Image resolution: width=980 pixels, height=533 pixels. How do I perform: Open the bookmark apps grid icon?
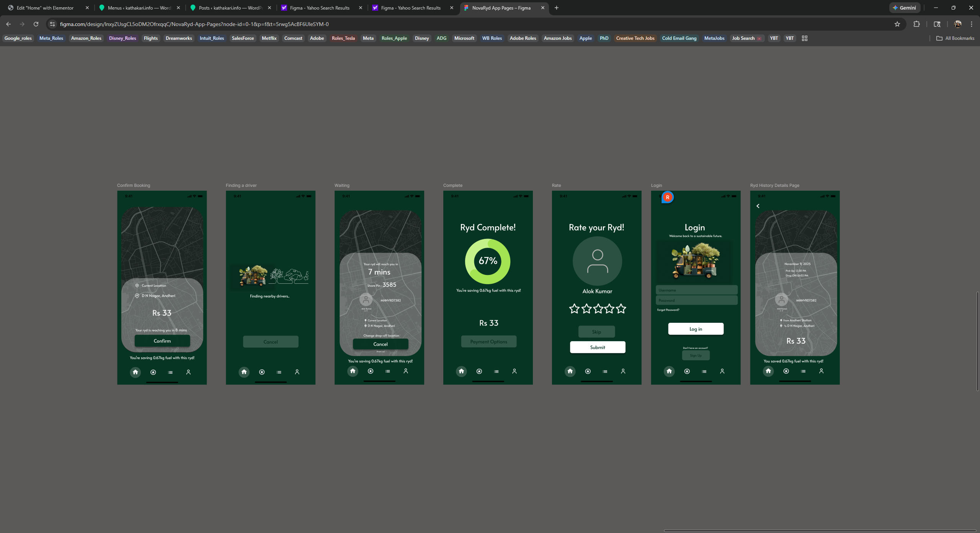804,38
